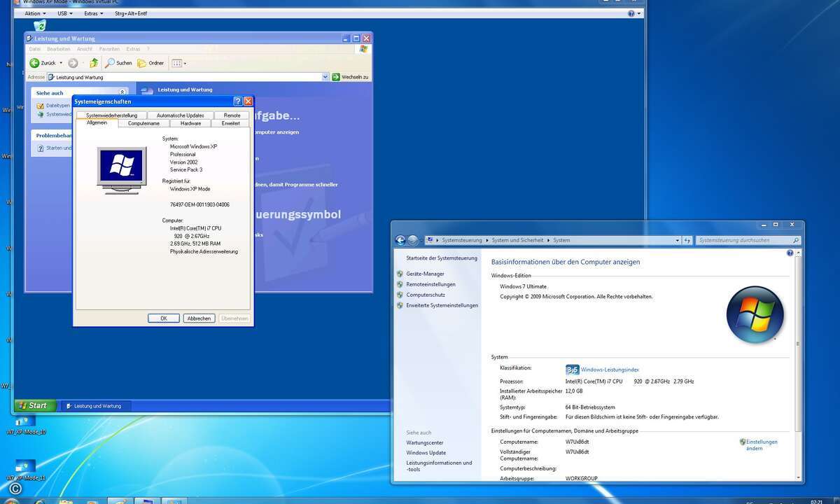Click the Wechseln zu go button
Image resolution: width=840 pixels, height=504 pixels.
350,77
